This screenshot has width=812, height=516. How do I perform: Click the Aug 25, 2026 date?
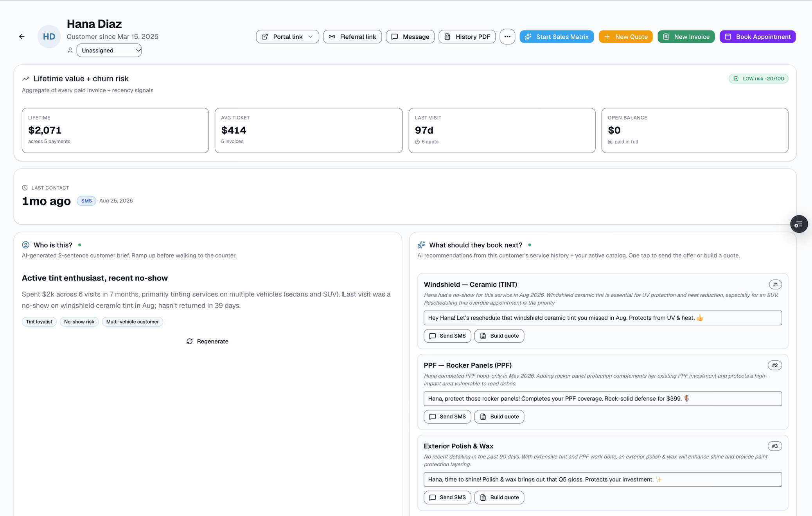click(x=116, y=201)
